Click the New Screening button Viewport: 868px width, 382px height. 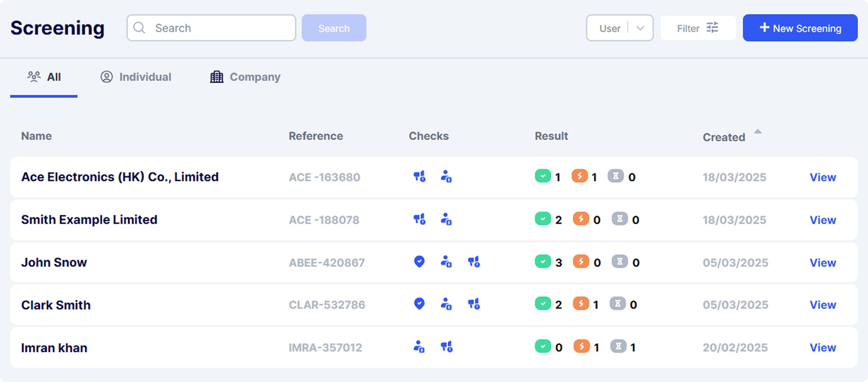(x=800, y=28)
